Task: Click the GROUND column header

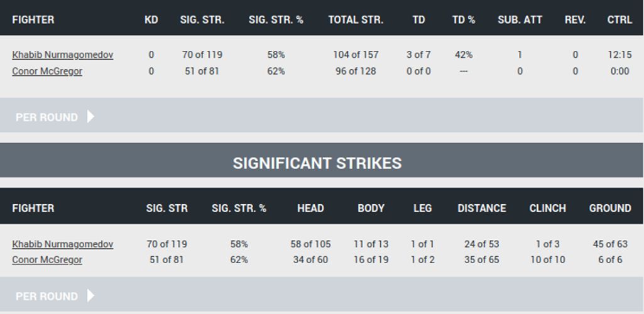Action: click(x=610, y=208)
